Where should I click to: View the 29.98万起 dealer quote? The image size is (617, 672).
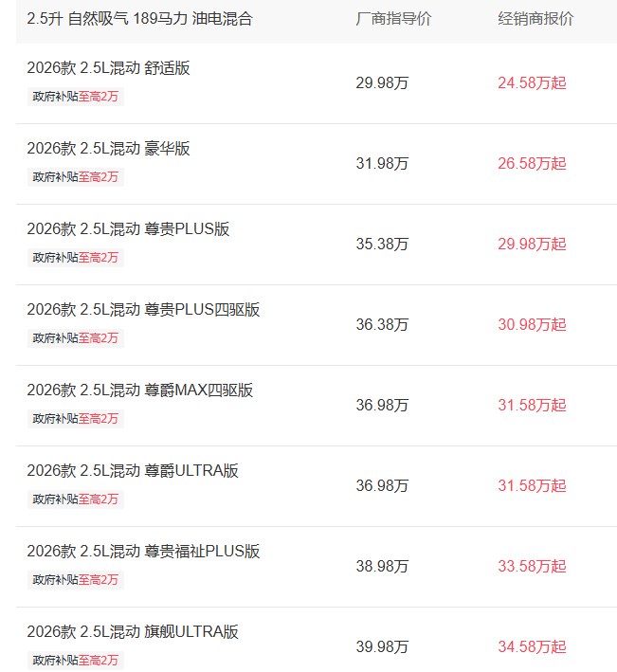(532, 245)
